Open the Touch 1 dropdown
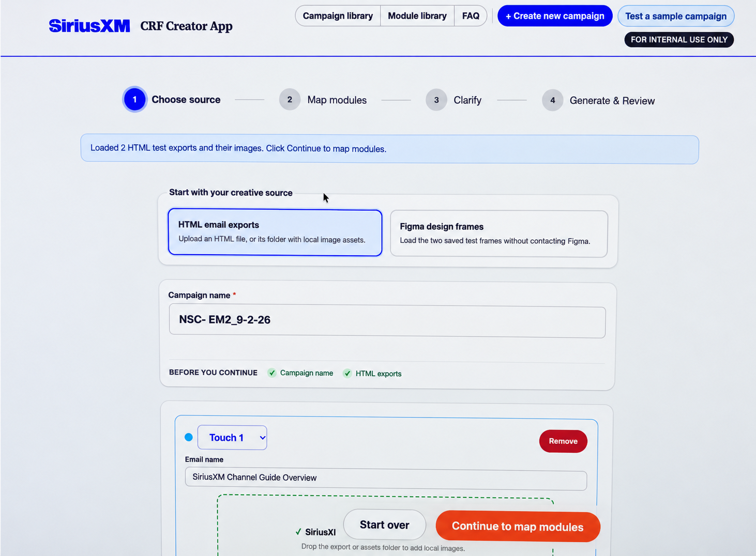Screen dimensions: 756x556 point(232,438)
